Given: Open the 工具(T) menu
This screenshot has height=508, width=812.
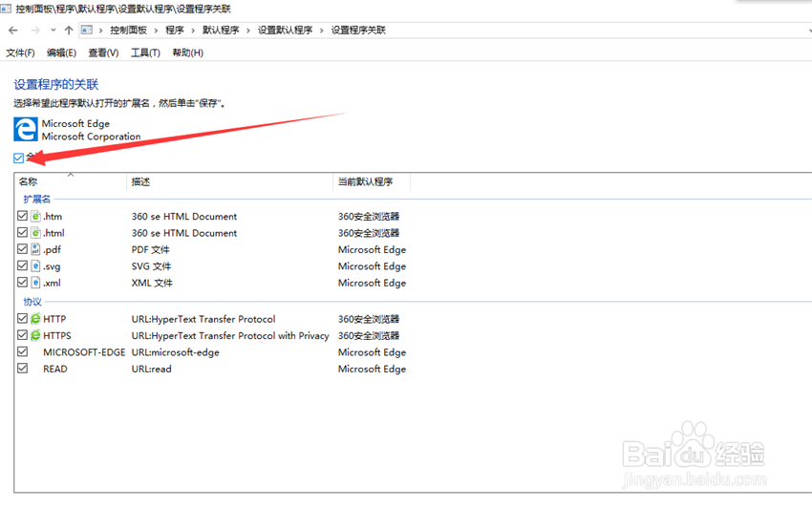Looking at the screenshot, I should (145, 53).
